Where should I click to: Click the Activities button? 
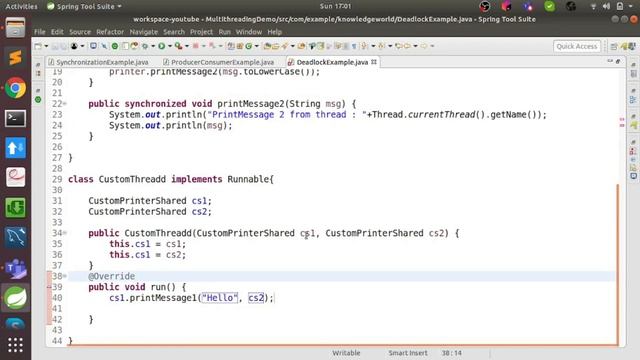(21, 6)
